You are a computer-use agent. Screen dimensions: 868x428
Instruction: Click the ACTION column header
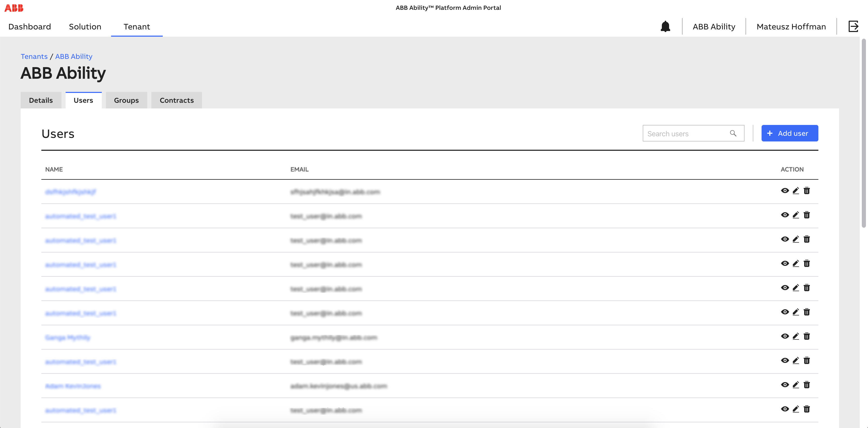pyautogui.click(x=792, y=169)
